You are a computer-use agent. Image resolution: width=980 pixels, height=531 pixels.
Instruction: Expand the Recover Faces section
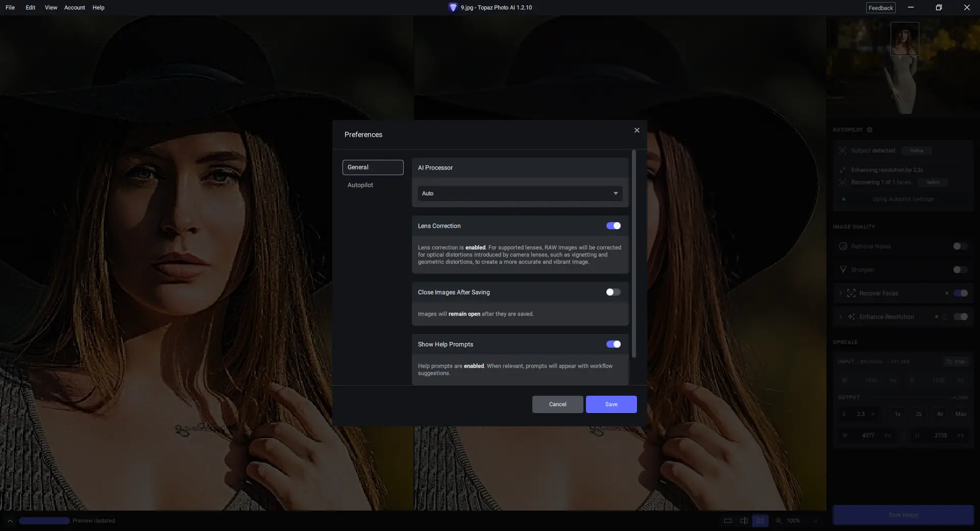coord(840,293)
